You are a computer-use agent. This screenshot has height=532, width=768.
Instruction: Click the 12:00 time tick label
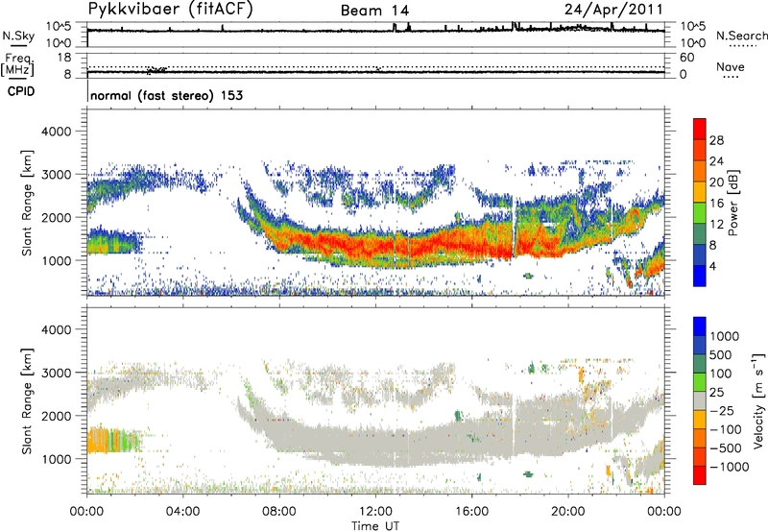pyautogui.click(x=375, y=512)
